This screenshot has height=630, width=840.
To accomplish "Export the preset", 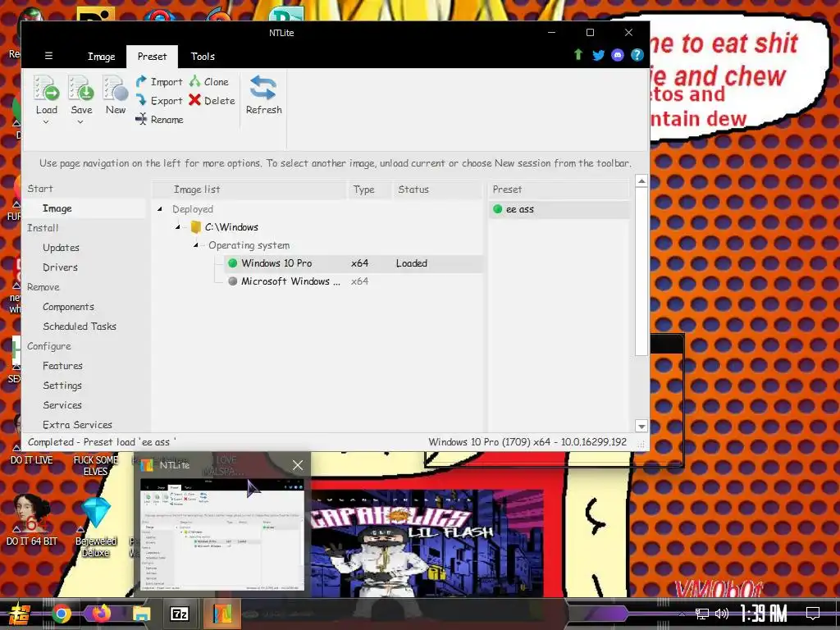I will click(159, 100).
